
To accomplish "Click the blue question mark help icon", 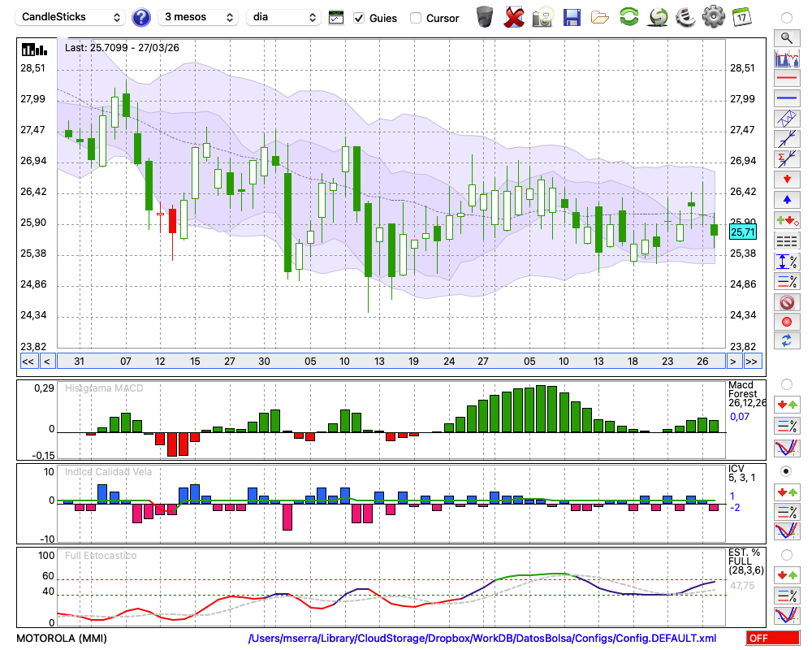I will pos(141,17).
